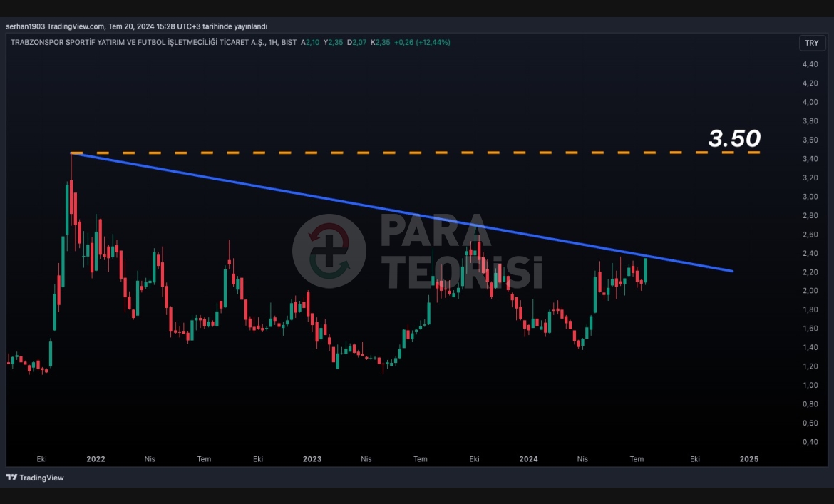Open the TradingView logo link at bottom
The width and height of the screenshot is (834, 504).
coord(35,478)
